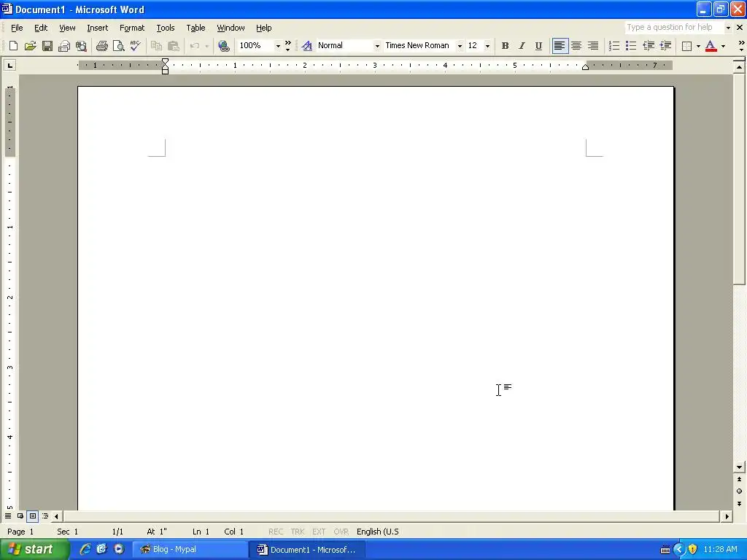Viewport: 747px width, 560px height.
Task: Switch to Normal view icon
Action: click(8, 516)
